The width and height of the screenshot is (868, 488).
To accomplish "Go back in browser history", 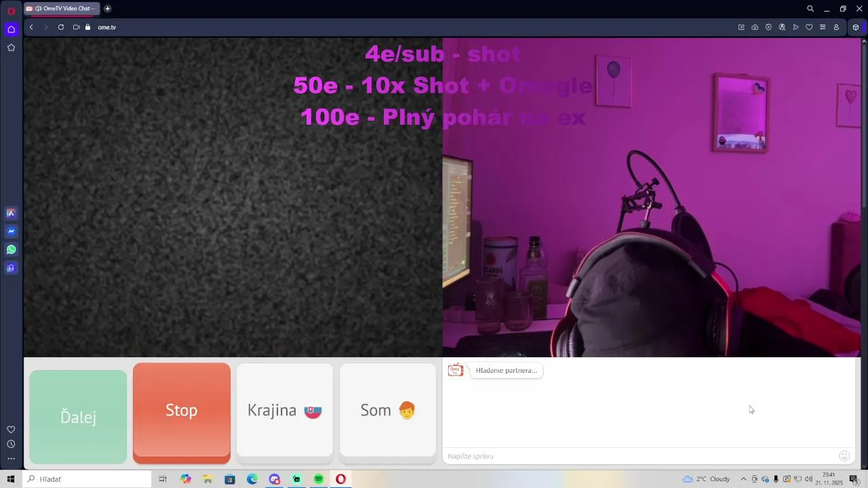I will coord(31,27).
